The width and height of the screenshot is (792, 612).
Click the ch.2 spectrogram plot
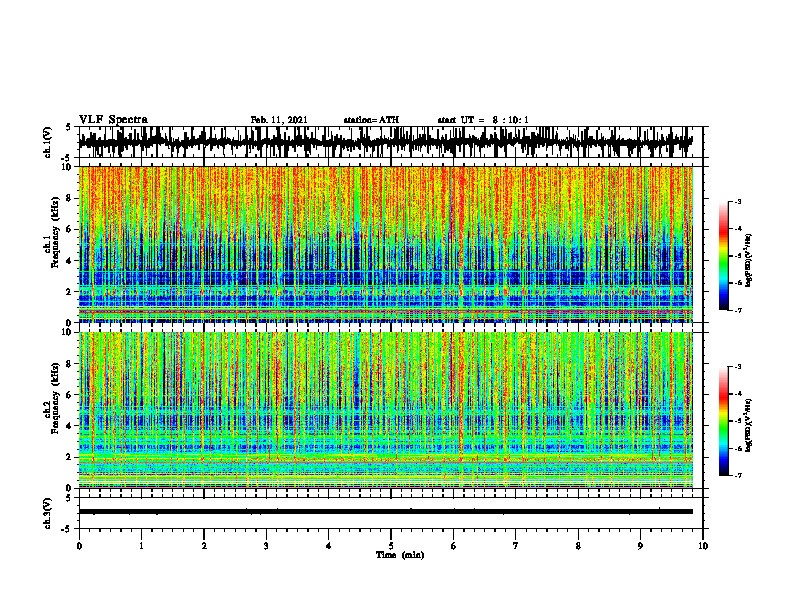(386, 410)
